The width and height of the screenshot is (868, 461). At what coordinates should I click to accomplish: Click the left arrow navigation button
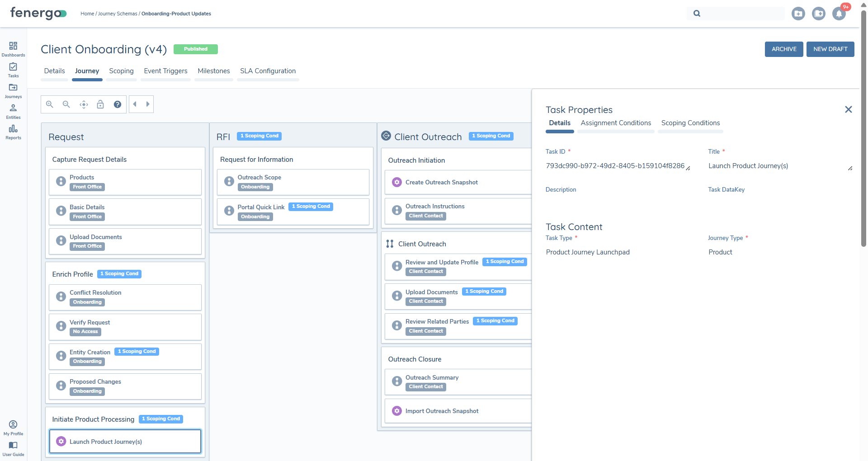(x=135, y=104)
